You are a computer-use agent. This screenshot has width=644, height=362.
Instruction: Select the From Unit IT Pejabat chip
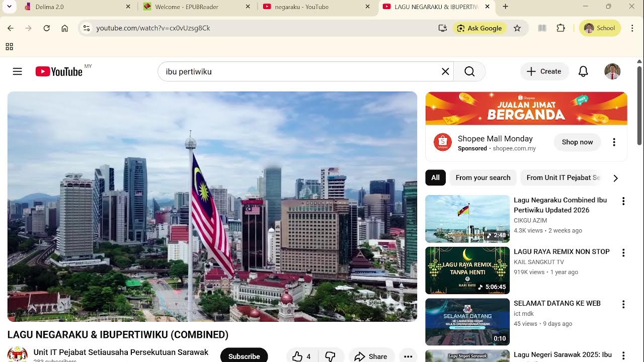pos(563,177)
